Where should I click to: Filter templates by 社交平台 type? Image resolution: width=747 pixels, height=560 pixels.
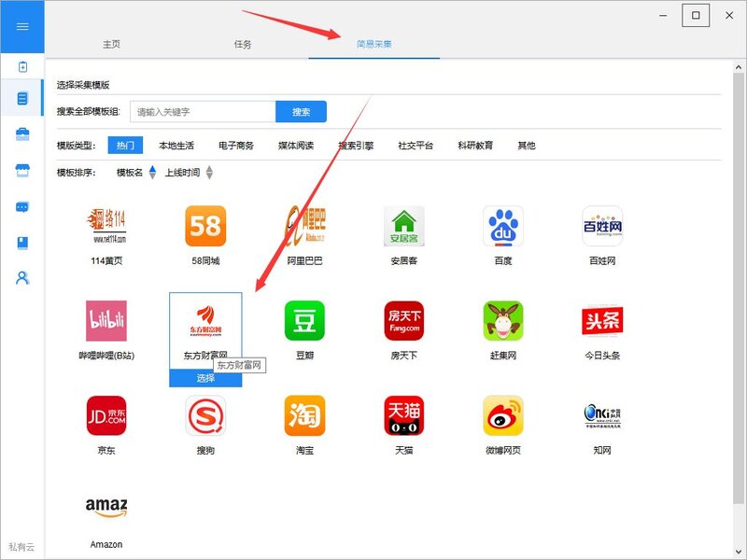(x=416, y=146)
